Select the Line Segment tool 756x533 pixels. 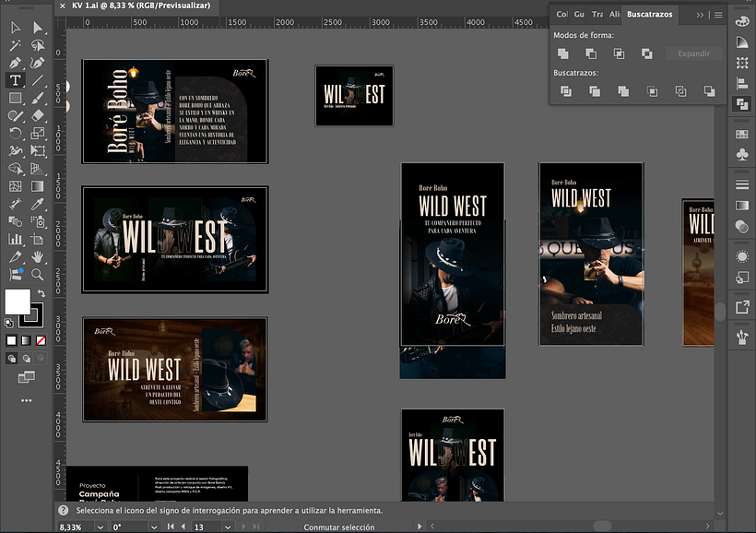(x=38, y=80)
